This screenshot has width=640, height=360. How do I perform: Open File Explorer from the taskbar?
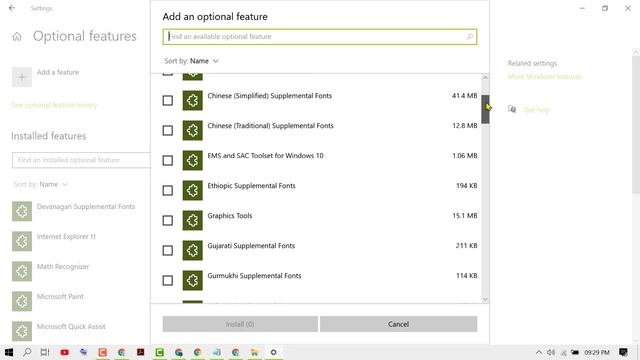click(254, 352)
